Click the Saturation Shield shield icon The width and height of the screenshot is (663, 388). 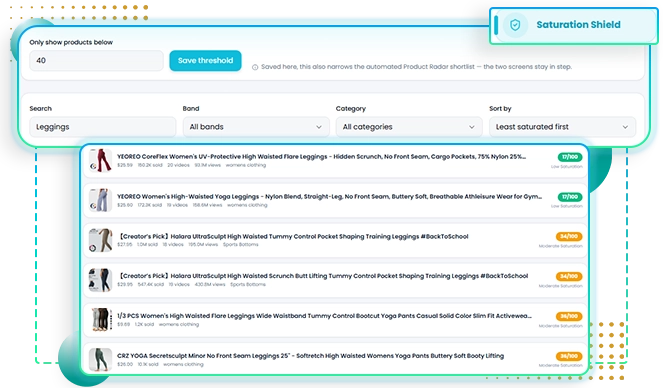(x=515, y=25)
